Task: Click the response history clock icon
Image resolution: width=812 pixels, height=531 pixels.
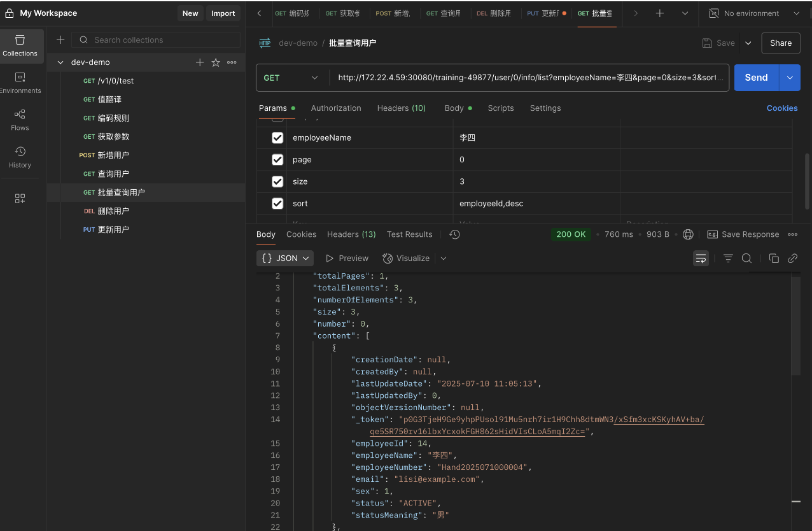Action: pyautogui.click(x=454, y=234)
